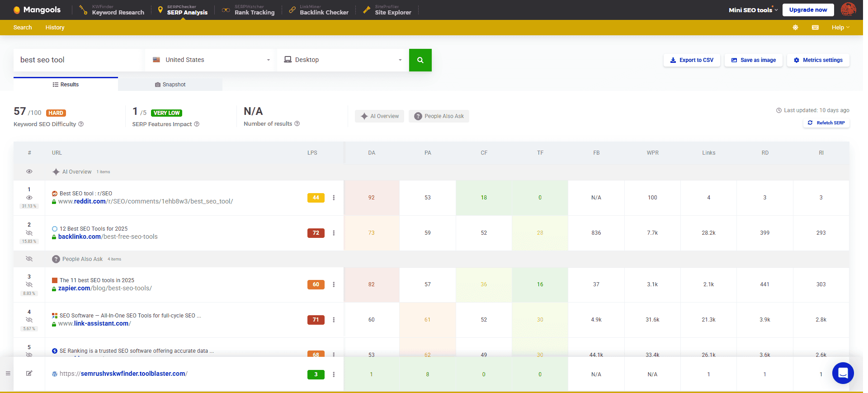Image resolution: width=868 pixels, height=393 pixels.
Task: Click AI Overview feature chip
Action: tap(379, 116)
